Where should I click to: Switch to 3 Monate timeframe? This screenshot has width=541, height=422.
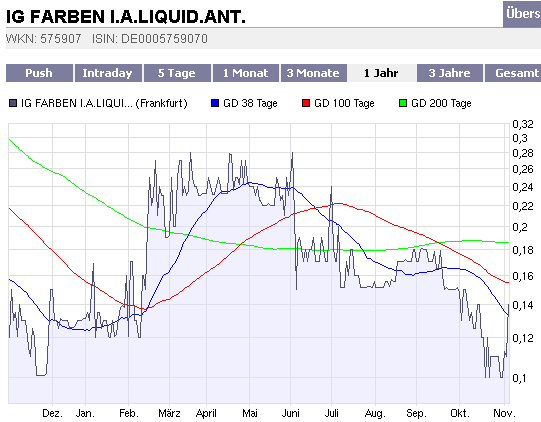(314, 73)
